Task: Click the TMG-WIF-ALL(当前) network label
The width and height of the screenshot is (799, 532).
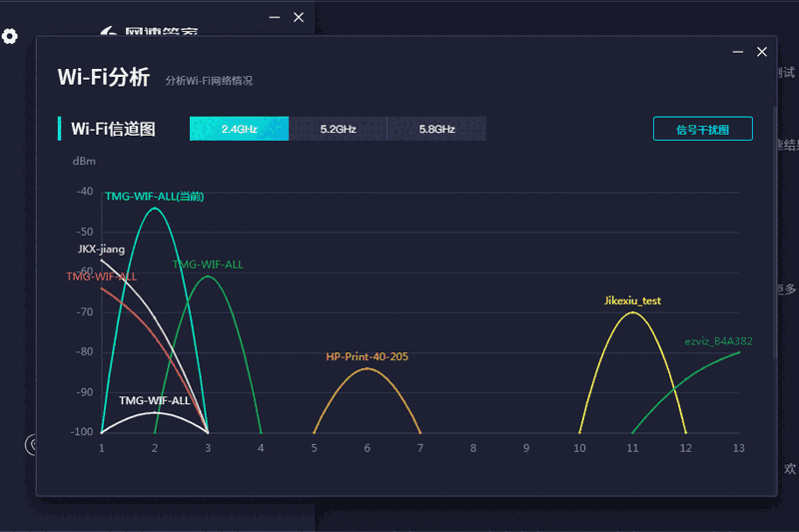Action: click(x=154, y=197)
